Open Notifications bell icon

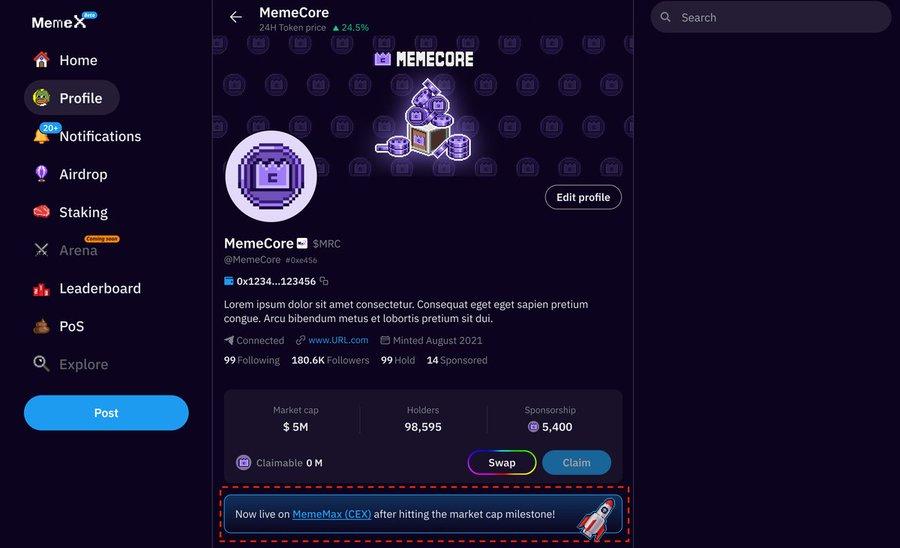coord(41,136)
